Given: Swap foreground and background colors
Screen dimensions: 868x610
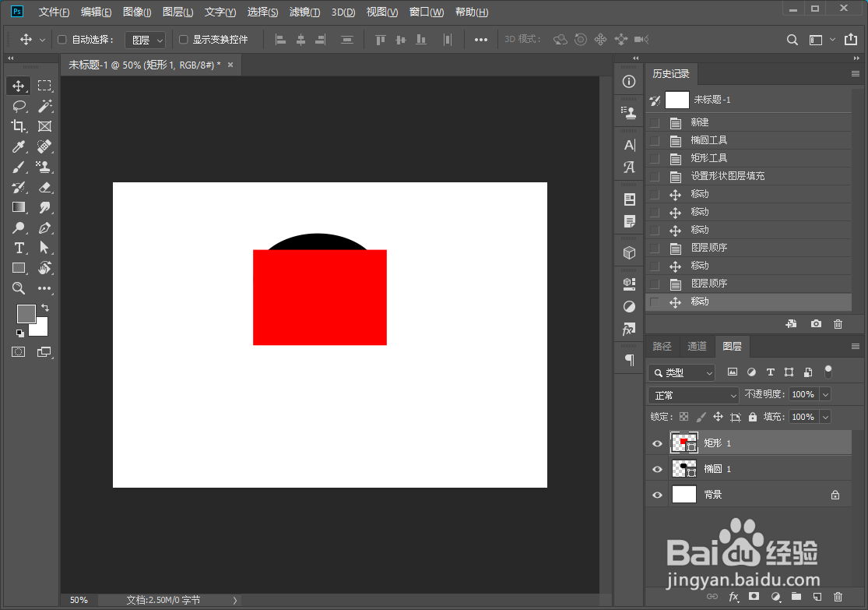Looking at the screenshot, I should (x=45, y=308).
